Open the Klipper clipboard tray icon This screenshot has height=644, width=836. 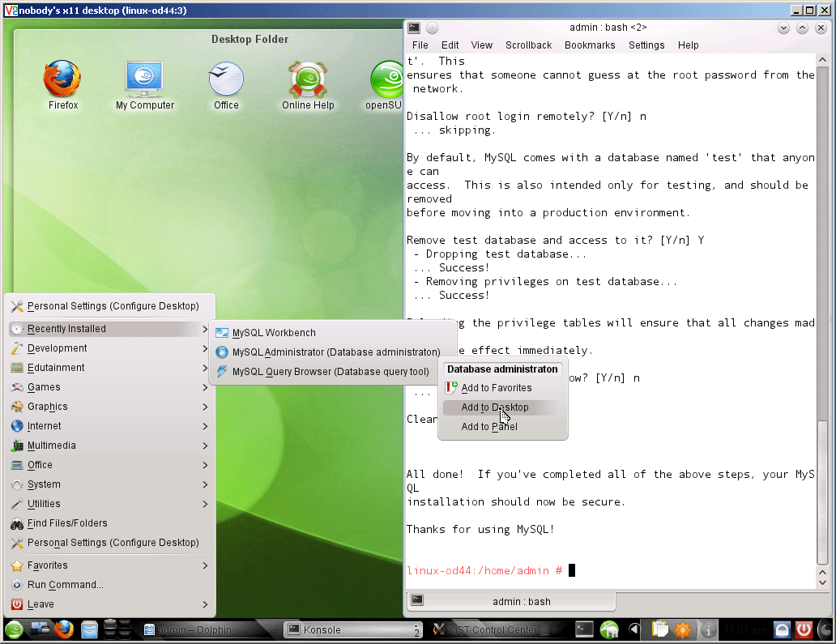click(x=659, y=630)
